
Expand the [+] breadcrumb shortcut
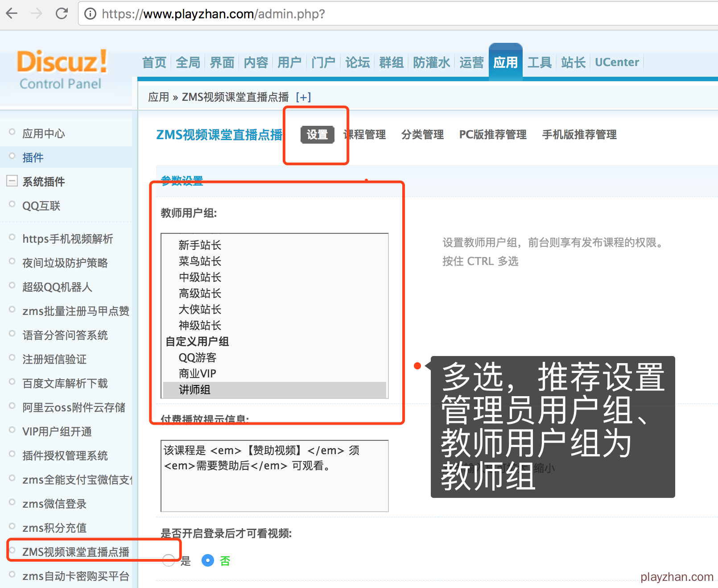tap(303, 97)
